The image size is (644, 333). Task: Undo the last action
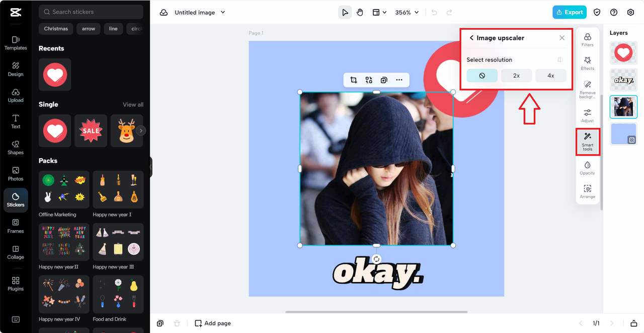(x=434, y=13)
